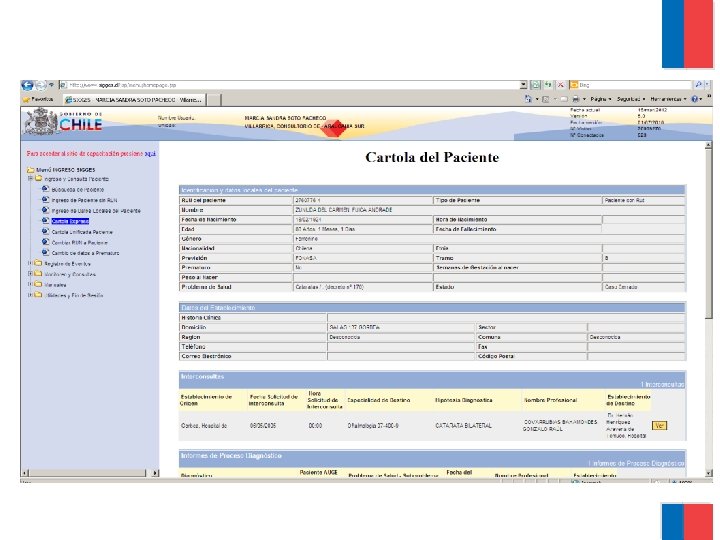This screenshot has height=540, width=720.
Task: Open the address bar dropdown arrow
Action: point(523,85)
